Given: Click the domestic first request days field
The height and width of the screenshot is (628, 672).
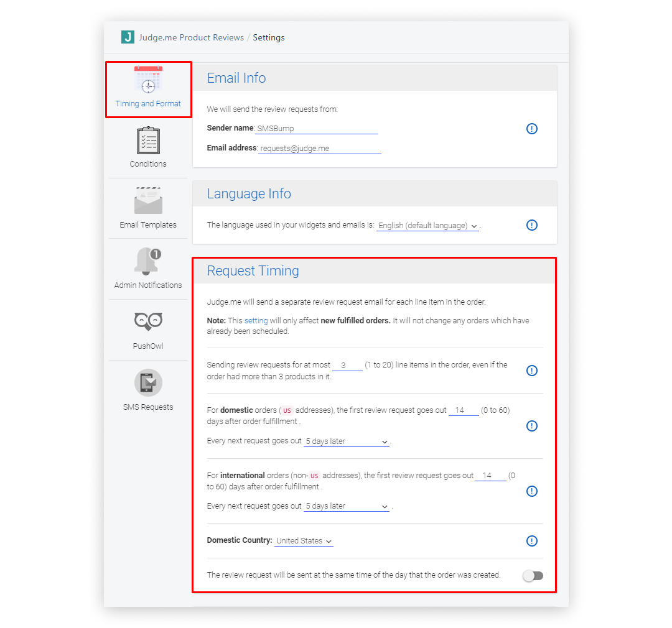Looking at the screenshot, I should click(x=464, y=410).
